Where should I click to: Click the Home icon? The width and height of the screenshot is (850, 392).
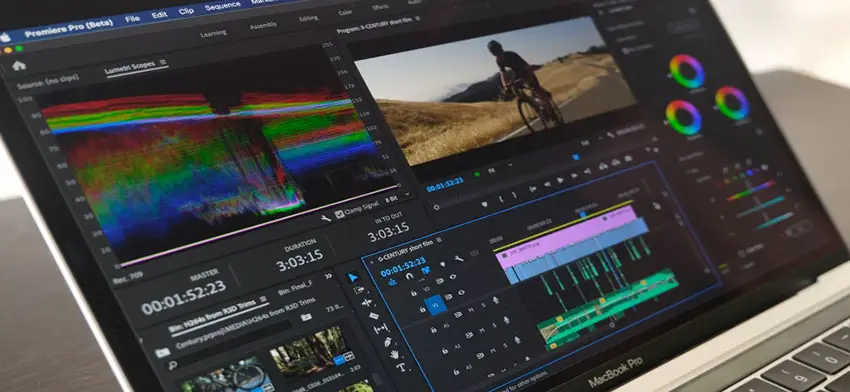pos(19,66)
